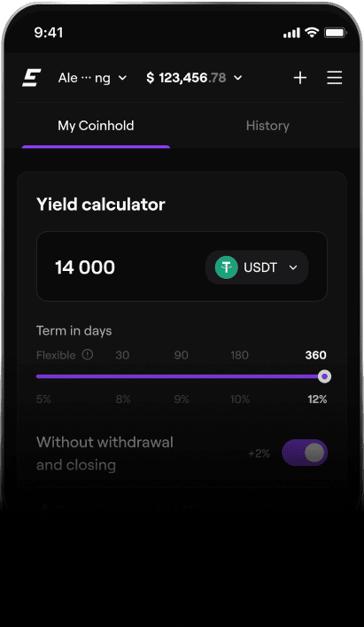Click the 14 000 amount input field
364x627 pixels.
click(182, 267)
